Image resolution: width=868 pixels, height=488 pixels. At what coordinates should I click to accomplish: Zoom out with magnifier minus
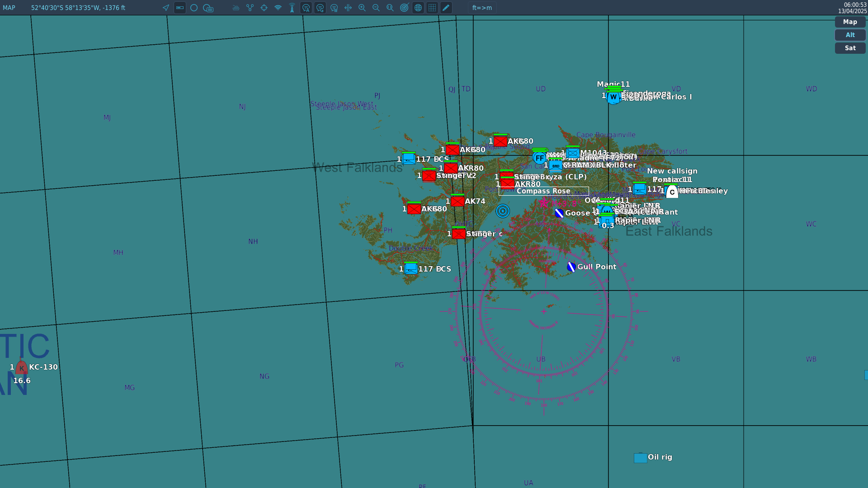tap(376, 8)
